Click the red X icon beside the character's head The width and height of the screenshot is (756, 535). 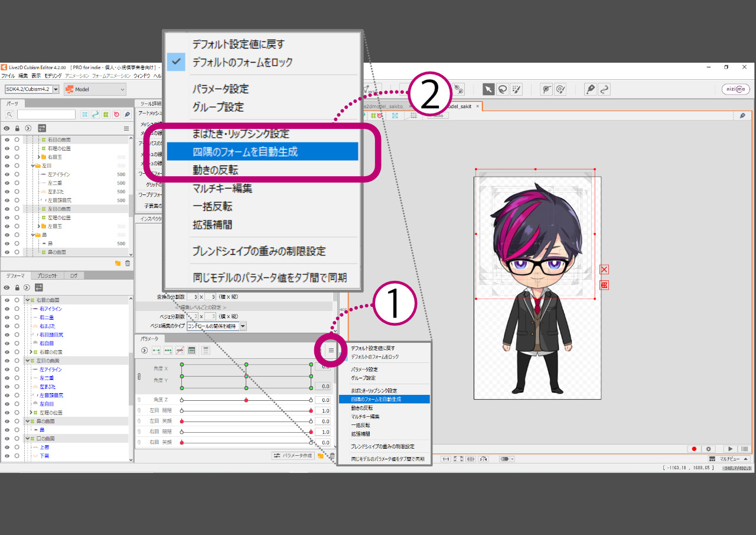(x=604, y=270)
